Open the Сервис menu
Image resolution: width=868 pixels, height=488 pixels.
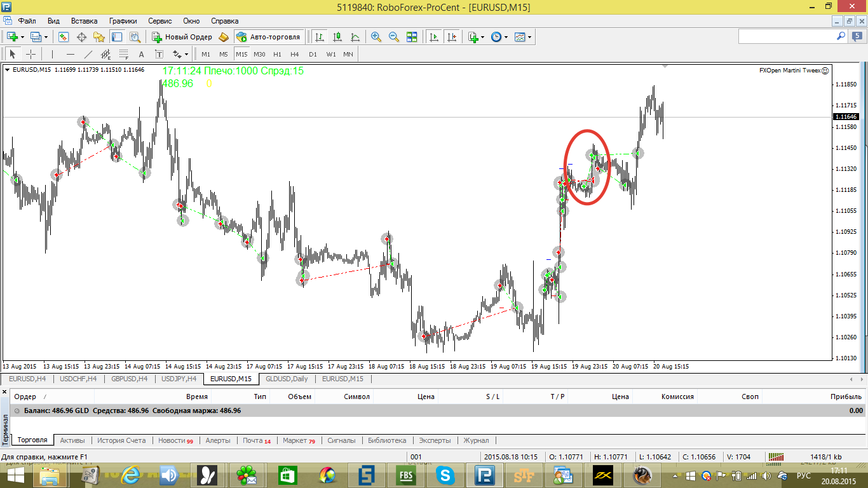160,20
